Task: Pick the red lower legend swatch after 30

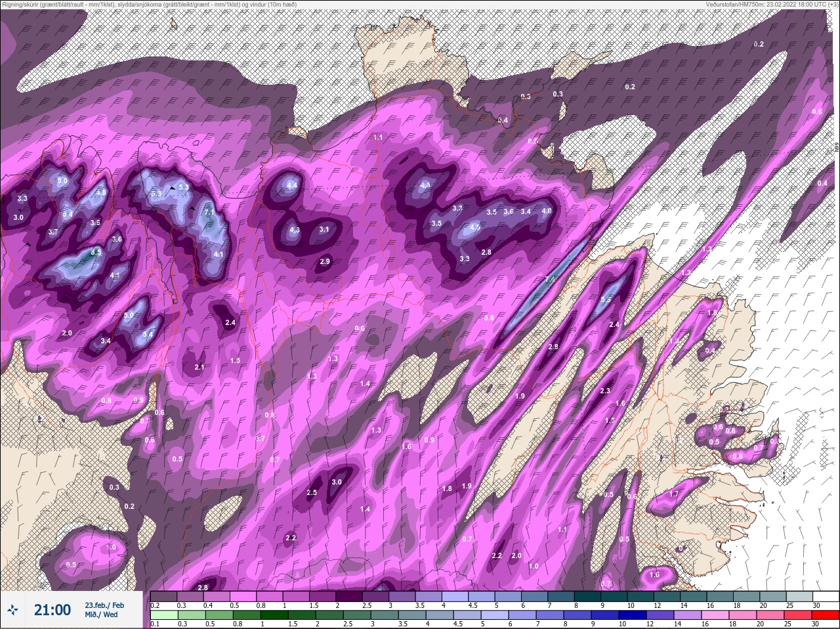Action: click(826, 615)
